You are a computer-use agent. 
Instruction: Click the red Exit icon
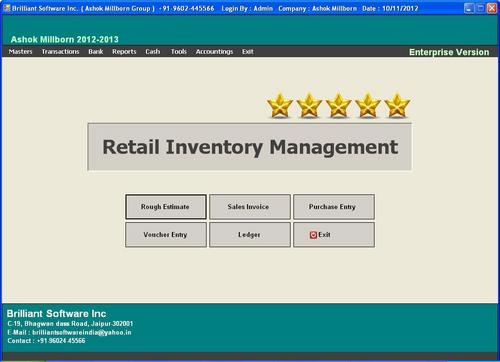click(313, 235)
